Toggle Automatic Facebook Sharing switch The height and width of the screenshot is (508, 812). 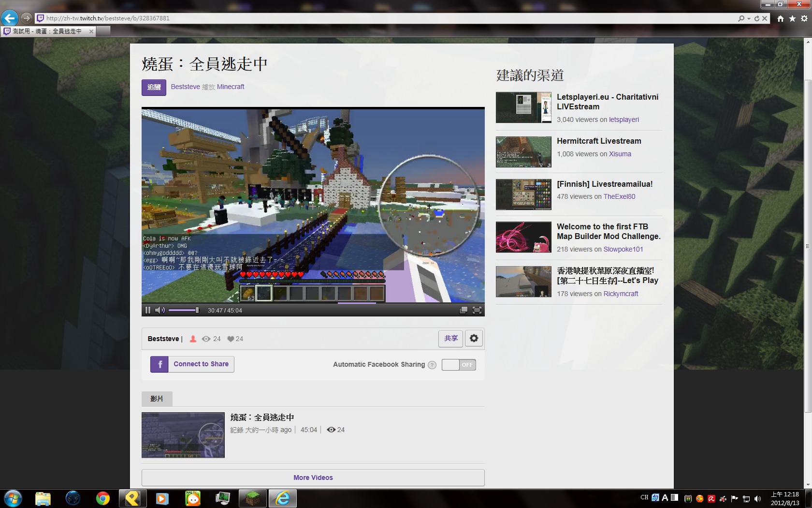459,365
